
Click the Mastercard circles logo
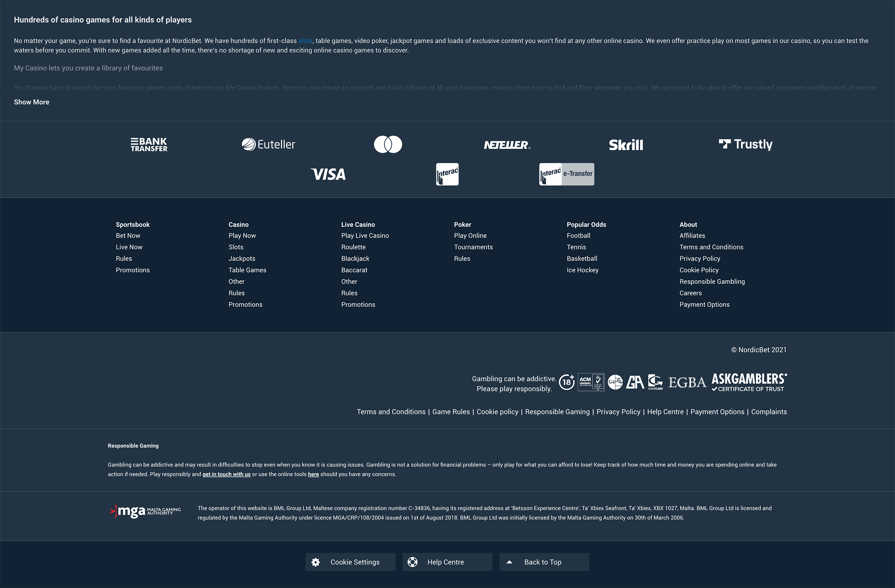[388, 144]
